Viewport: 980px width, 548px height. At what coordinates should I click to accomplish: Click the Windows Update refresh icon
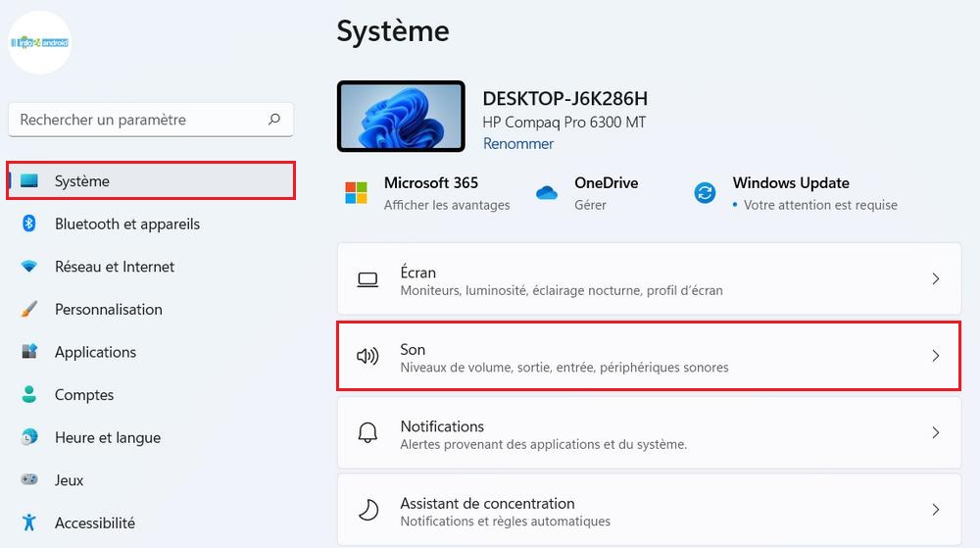point(705,193)
